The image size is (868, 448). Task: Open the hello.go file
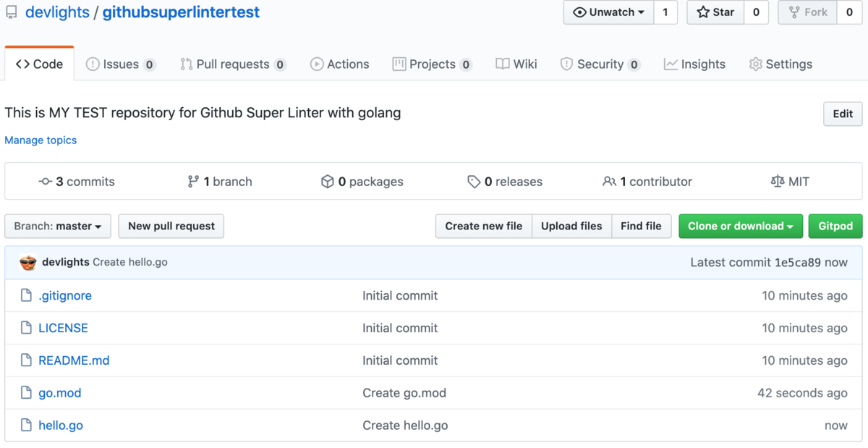coord(61,426)
